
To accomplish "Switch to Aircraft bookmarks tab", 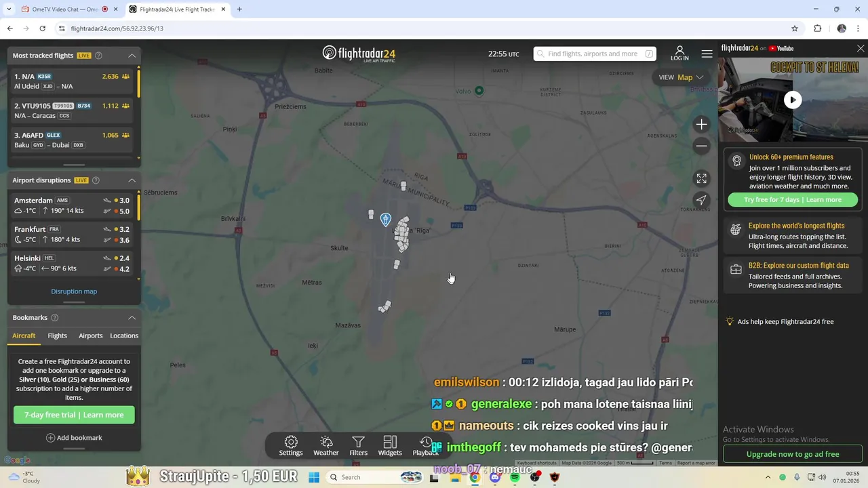I will [x=24, y=335].
